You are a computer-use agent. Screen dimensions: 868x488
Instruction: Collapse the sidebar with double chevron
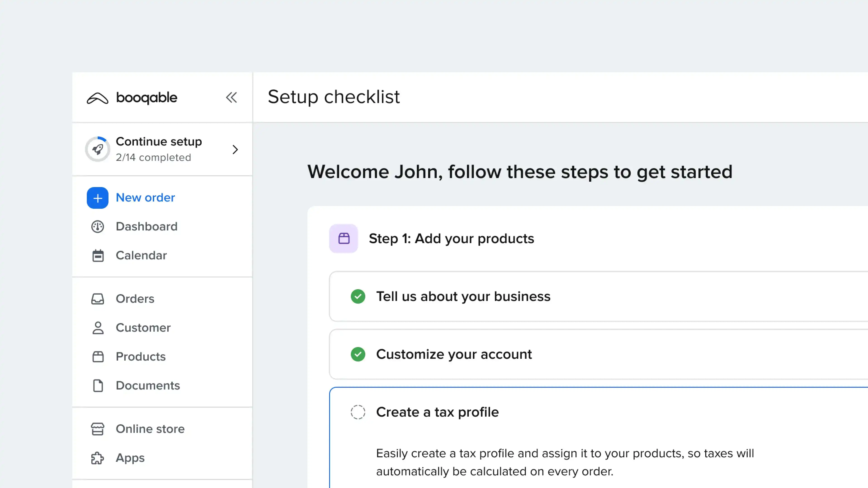point(231,98)
